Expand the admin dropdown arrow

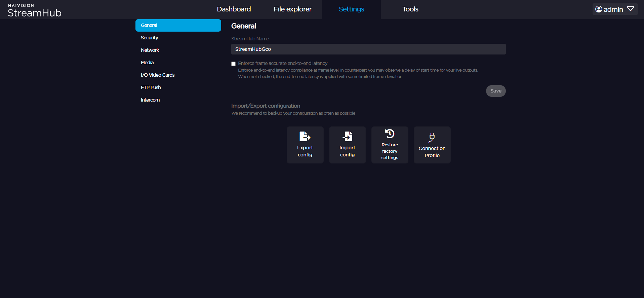pos(631,9)
